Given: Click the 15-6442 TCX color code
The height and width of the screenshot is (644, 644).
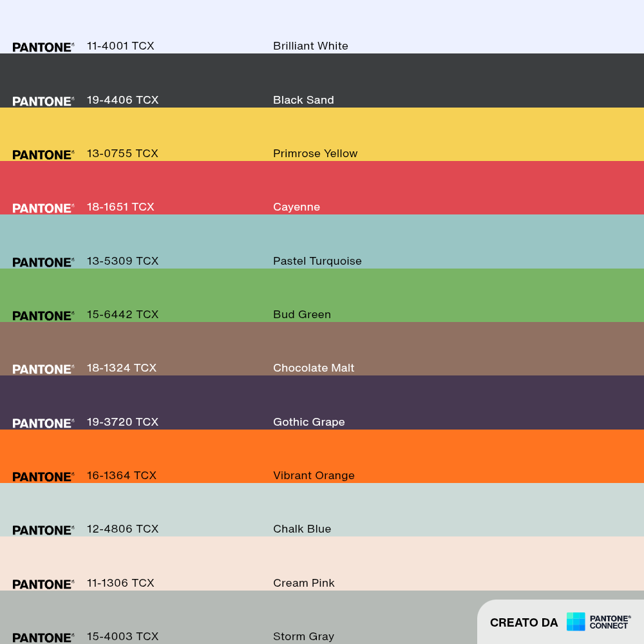Looking at the screenshot, I should [x=122, y=315].
